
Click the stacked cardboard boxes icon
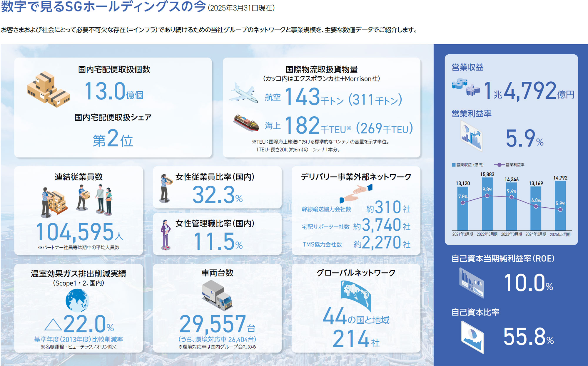49,89
